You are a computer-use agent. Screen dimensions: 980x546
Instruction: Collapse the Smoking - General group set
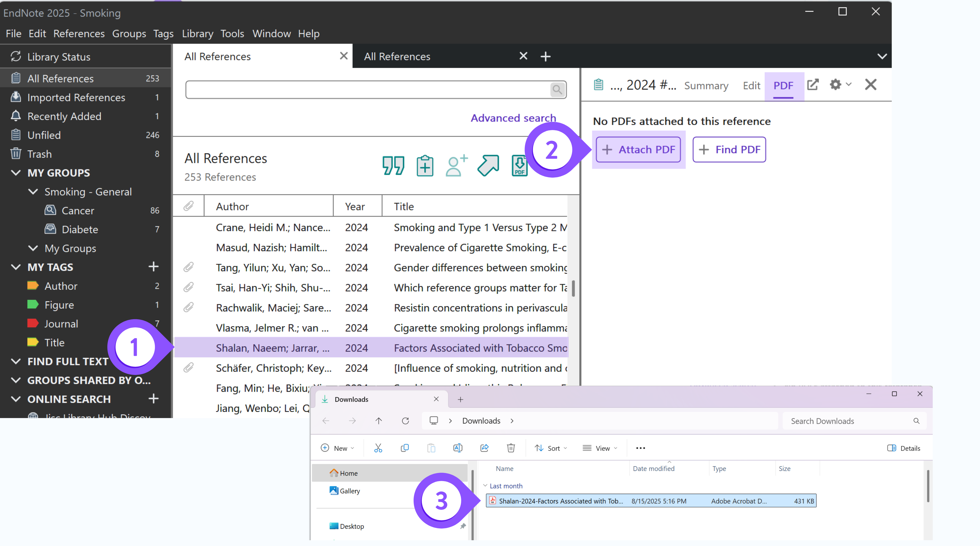33,192
